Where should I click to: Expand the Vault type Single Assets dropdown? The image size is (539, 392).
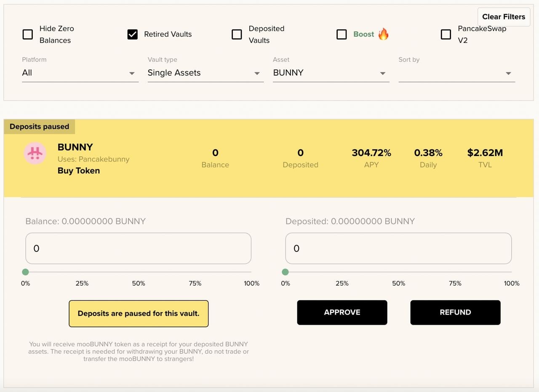[x=206, y=73]
